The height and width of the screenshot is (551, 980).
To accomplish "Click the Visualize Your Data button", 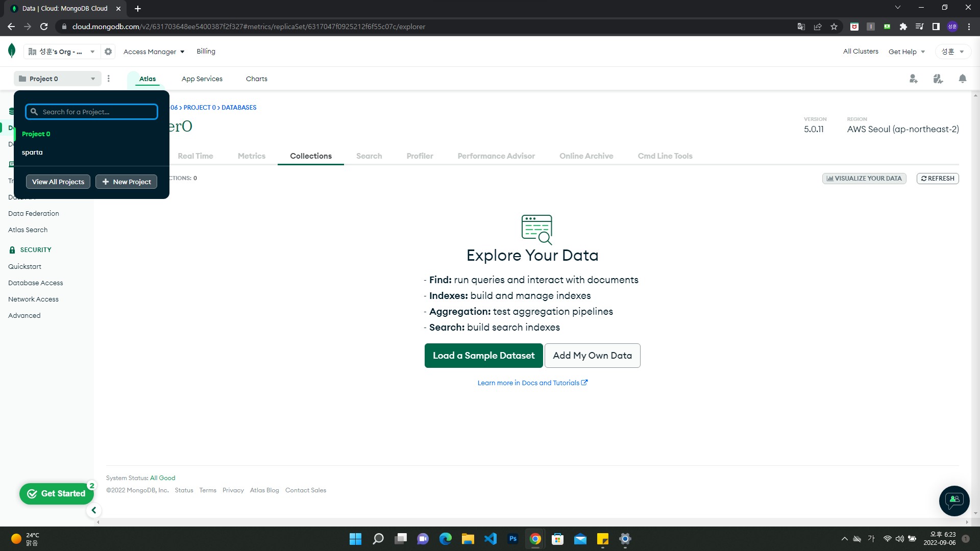I will click(x=864, y=179).
